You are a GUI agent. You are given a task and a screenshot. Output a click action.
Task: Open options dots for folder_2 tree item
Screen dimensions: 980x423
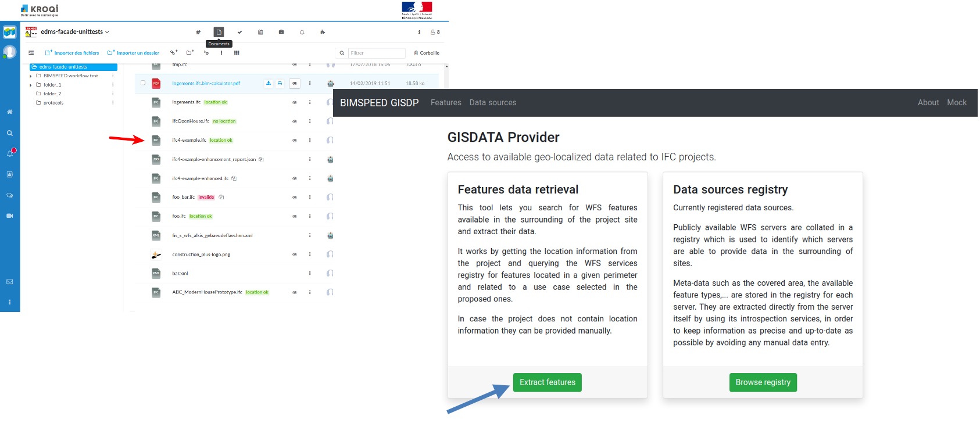click(113, 94)
